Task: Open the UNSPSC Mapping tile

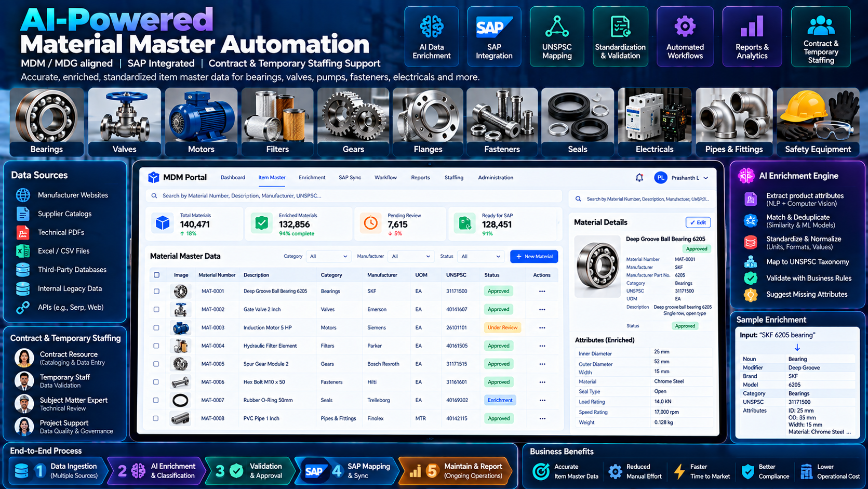Action: click(557, 36)
